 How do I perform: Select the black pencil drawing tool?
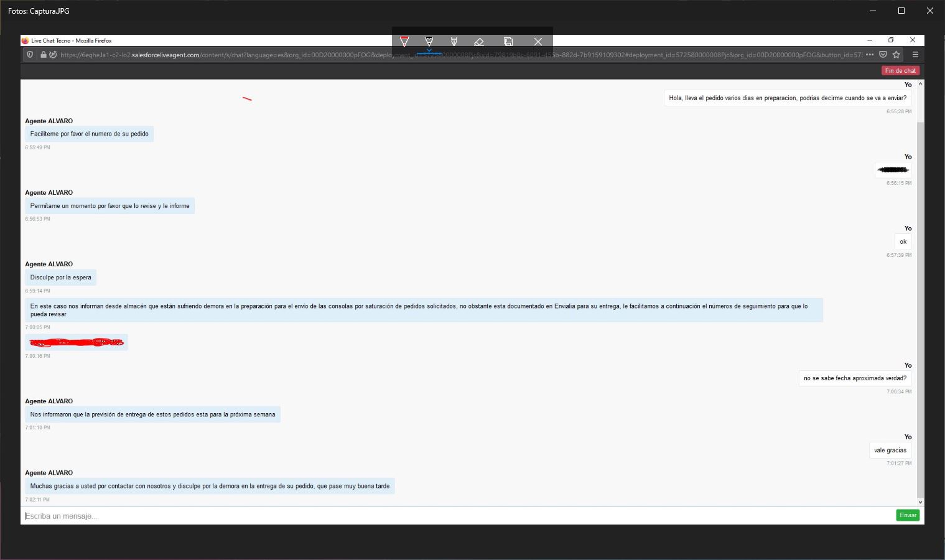[x=429, y=41]
